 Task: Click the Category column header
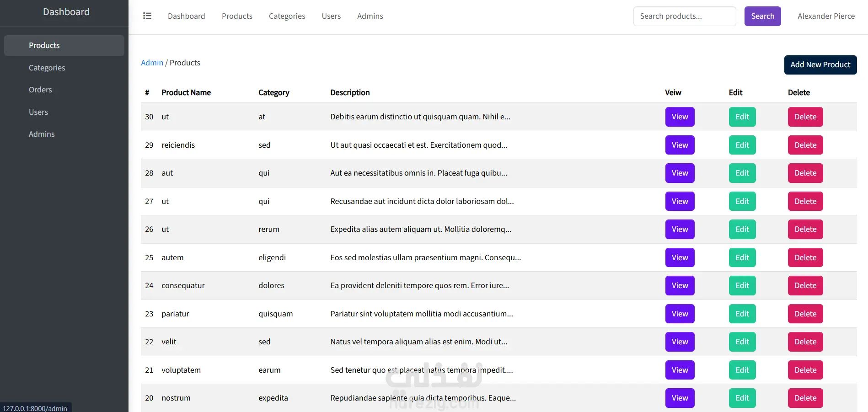click(273, 92)
